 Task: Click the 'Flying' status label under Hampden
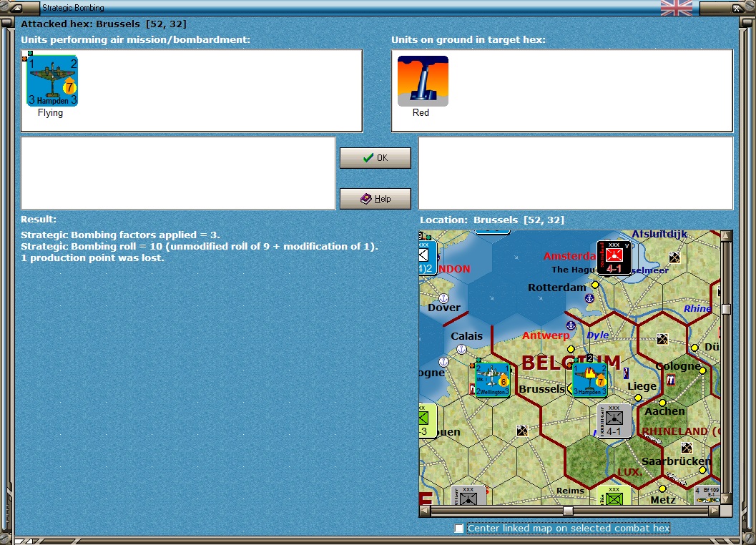click(50, 113)
